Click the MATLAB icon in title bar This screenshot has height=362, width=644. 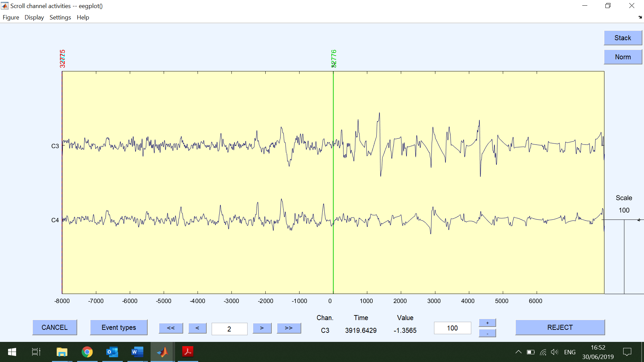point(5,6)
